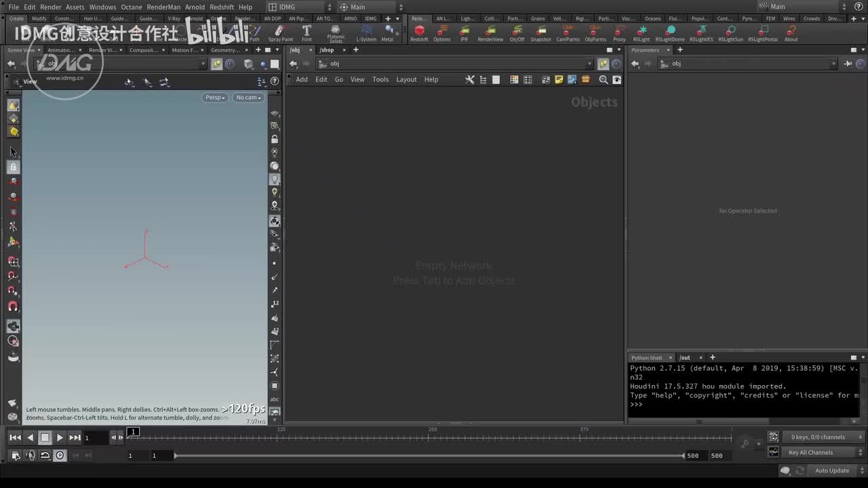This screenshot has height=488, width=868.
Task: Click Play forward button
Action: 60,438
